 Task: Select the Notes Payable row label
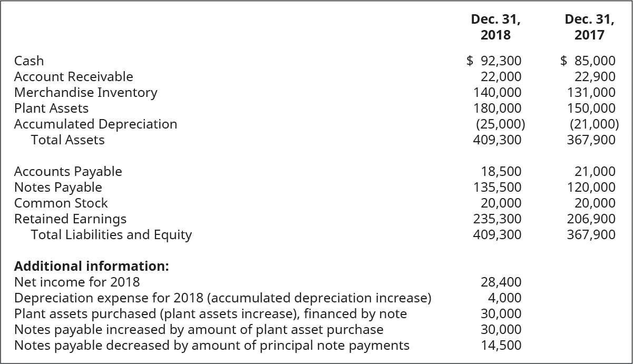pyautogui.click(x=58, y=188)
